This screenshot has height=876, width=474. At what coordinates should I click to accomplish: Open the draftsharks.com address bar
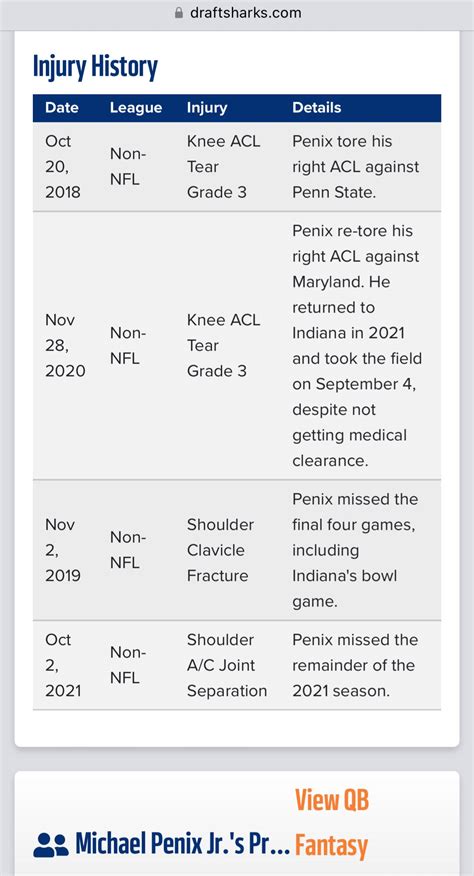click(x=237, y=13)
